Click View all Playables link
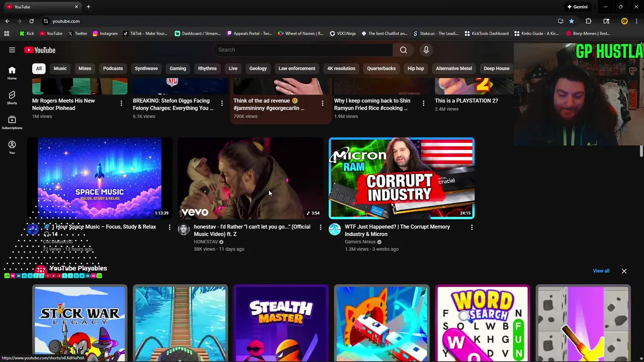This screenshot has width=644, height=362. point(601,271)
